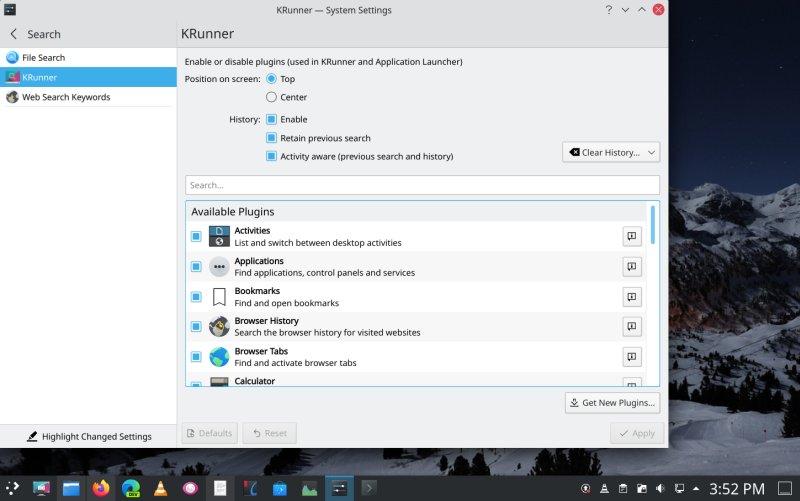Uncheck the Retain previous search checkbox
Image resolution: width=800 pixels, height=501 pixels.
pyautogui.click(x=272, y=138)
